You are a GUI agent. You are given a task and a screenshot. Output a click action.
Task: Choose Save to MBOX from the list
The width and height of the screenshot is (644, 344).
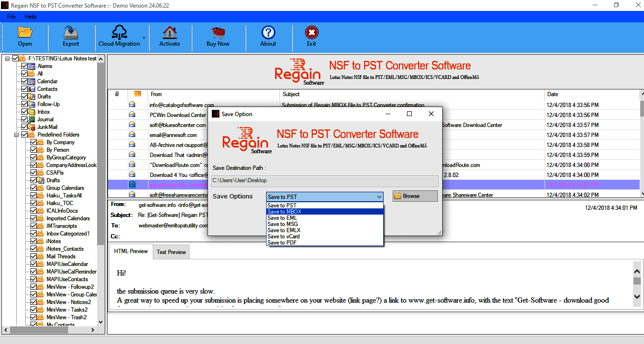coord(325,212)
